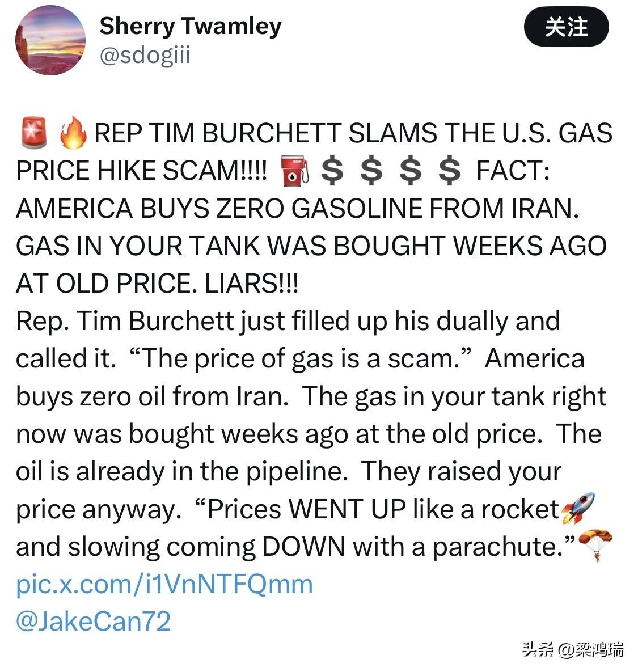Image resolution: width=638 pixels, height=672 pixels.
Task: Click the 关注 follow button
Action: click(x=567, y=27)
